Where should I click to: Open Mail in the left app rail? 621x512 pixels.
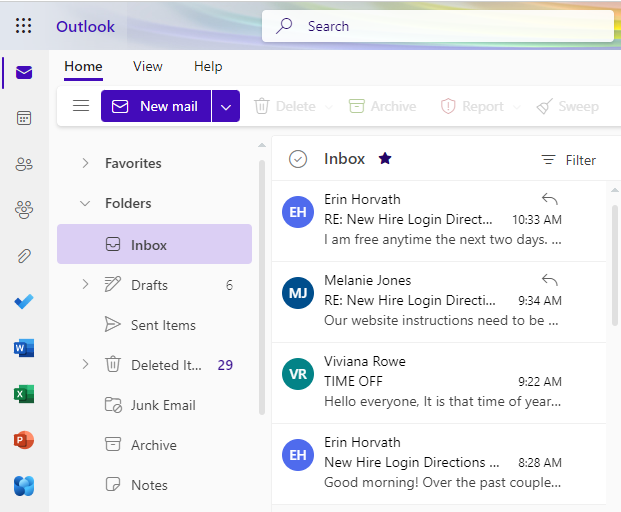click(x=24, y=72)
